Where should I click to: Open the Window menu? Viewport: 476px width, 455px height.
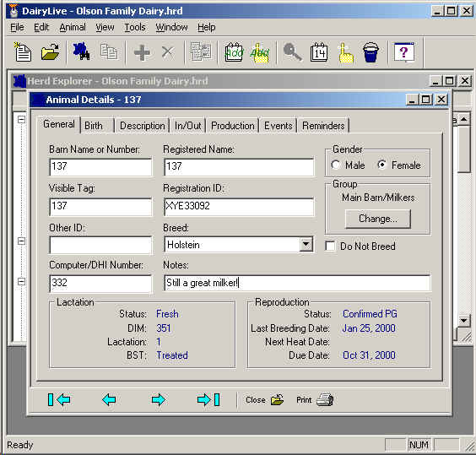[171, 27]
